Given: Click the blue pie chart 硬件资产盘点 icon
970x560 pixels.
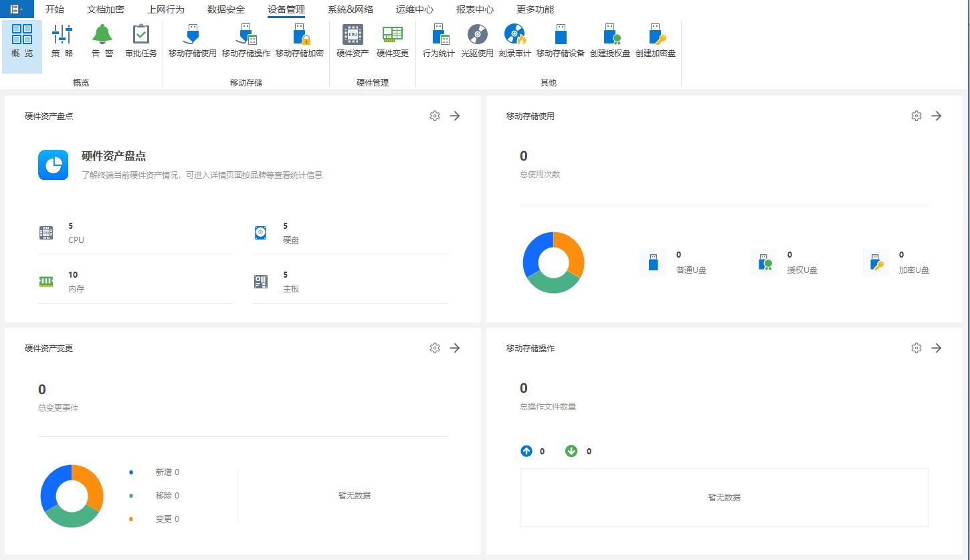Looking at the screenshot, I should point(54,165).
